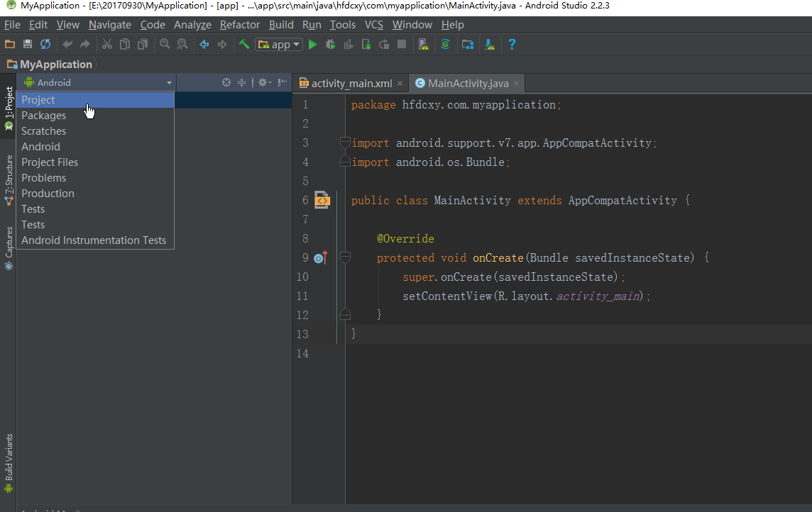
Task: Click the Make Project hammer icon
Action: (244, 44)
